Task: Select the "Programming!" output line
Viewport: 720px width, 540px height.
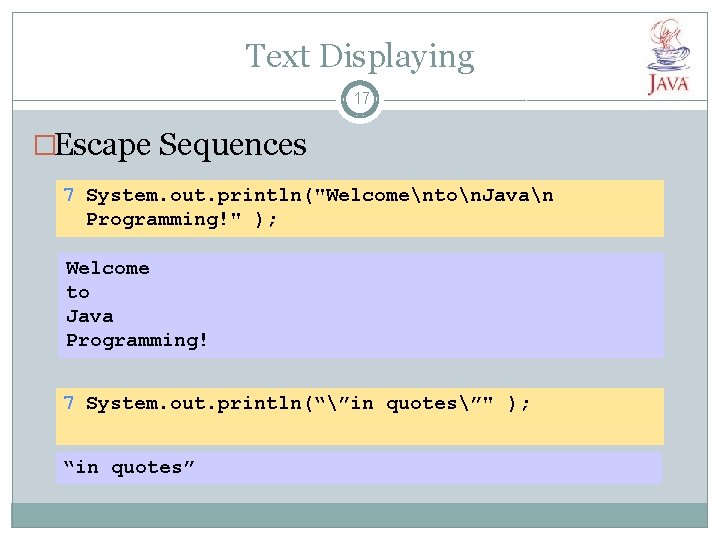Action: [x=137, y=340]
